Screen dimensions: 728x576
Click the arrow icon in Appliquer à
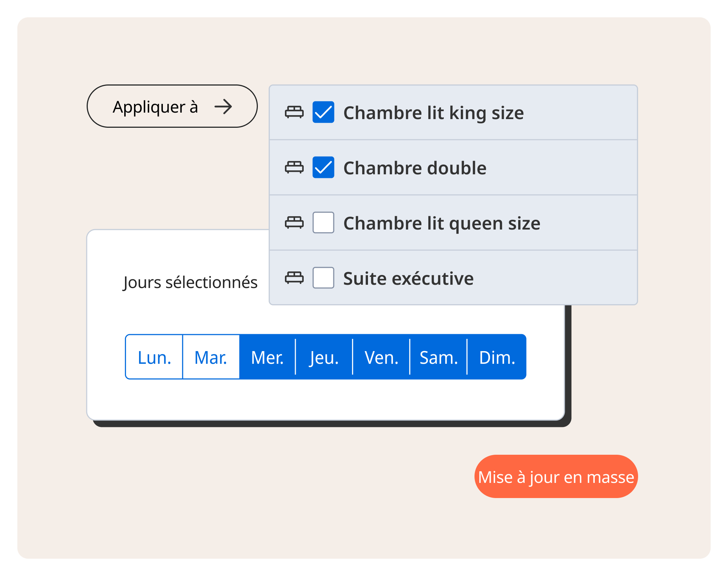click(x=223, y=107)
